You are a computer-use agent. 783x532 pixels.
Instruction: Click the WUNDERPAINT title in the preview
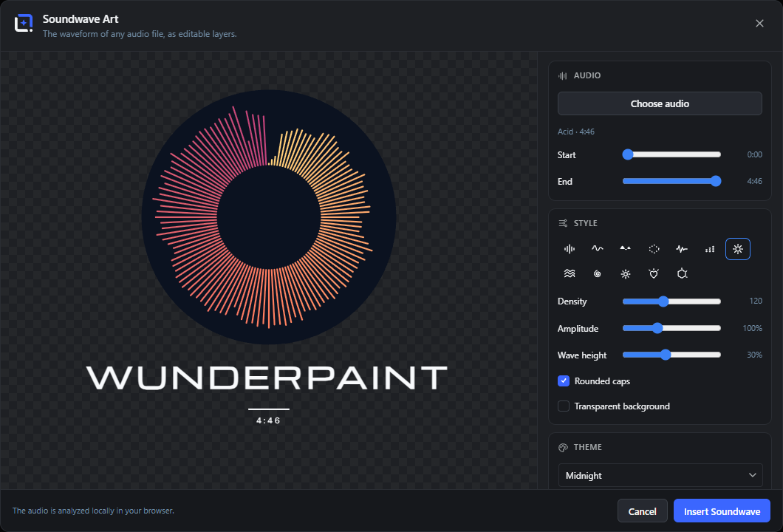267,378
